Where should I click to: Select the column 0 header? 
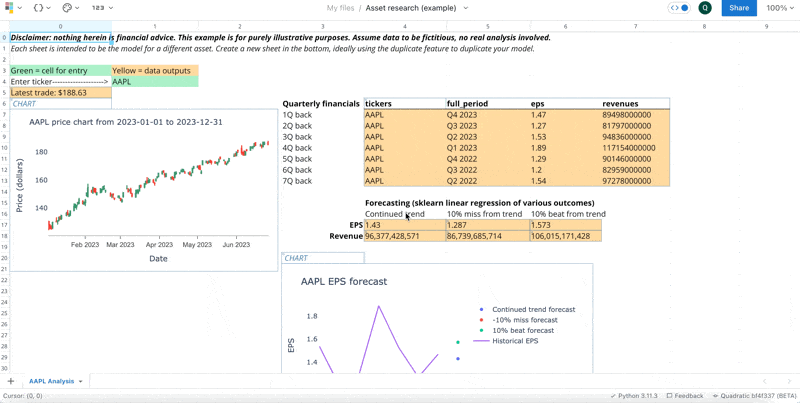click(60, 27)
